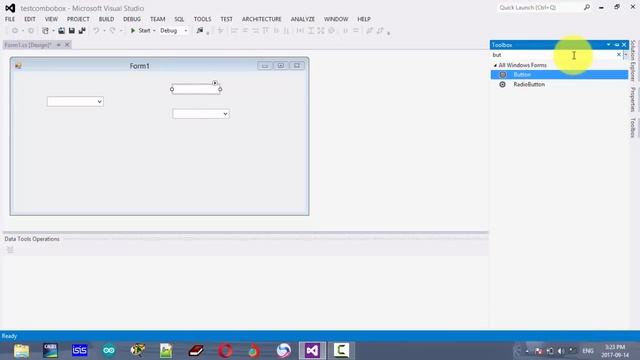The image size is (640, 360).
Task: Open the Toolbox window position dropdown
Action: (609, 45)
